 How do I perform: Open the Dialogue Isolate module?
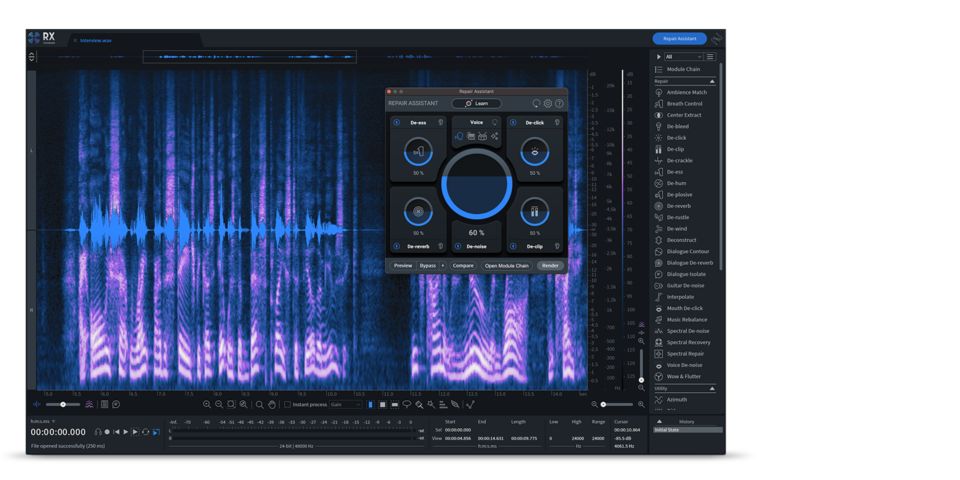pos(686,274)
